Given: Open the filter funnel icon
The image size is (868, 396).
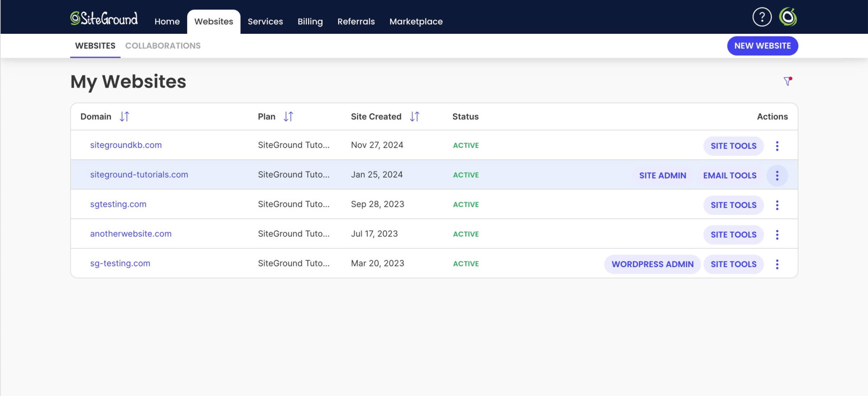Looking at the screenshot, I should 787,81.
